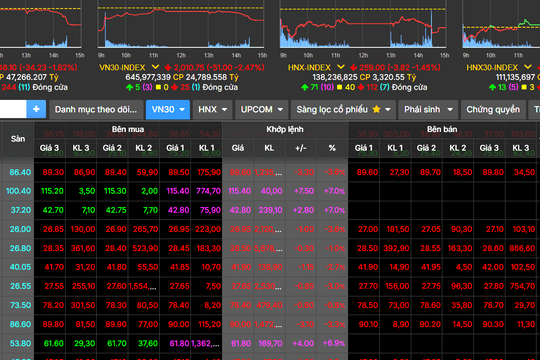The height and width of the screenshot is (360, 540).
Task: Open the UPCOM dropdown tab
Action: pyautogui.click(x=261, y=110)
